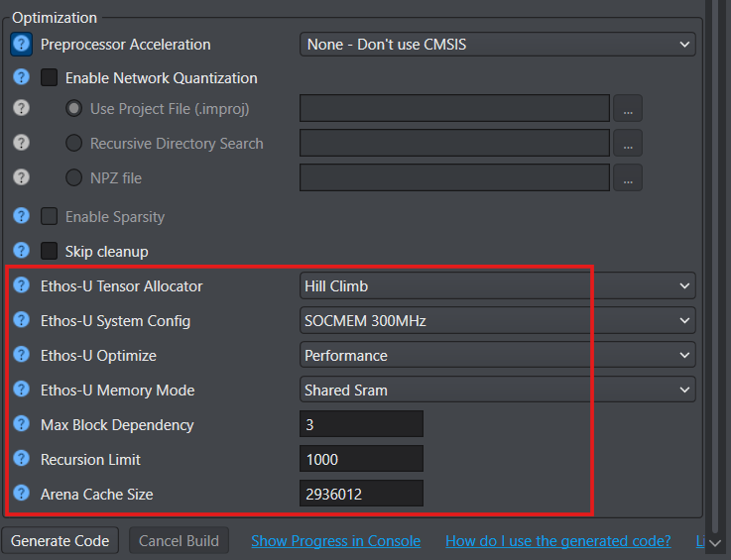Enable the Network Quantization checkbox

pos(50,78)
